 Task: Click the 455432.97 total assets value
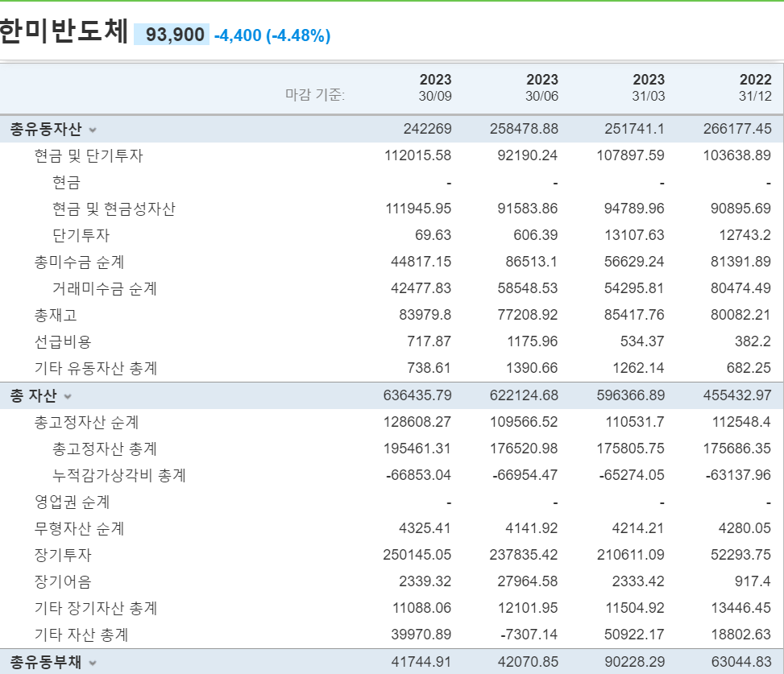click(737, 395)
